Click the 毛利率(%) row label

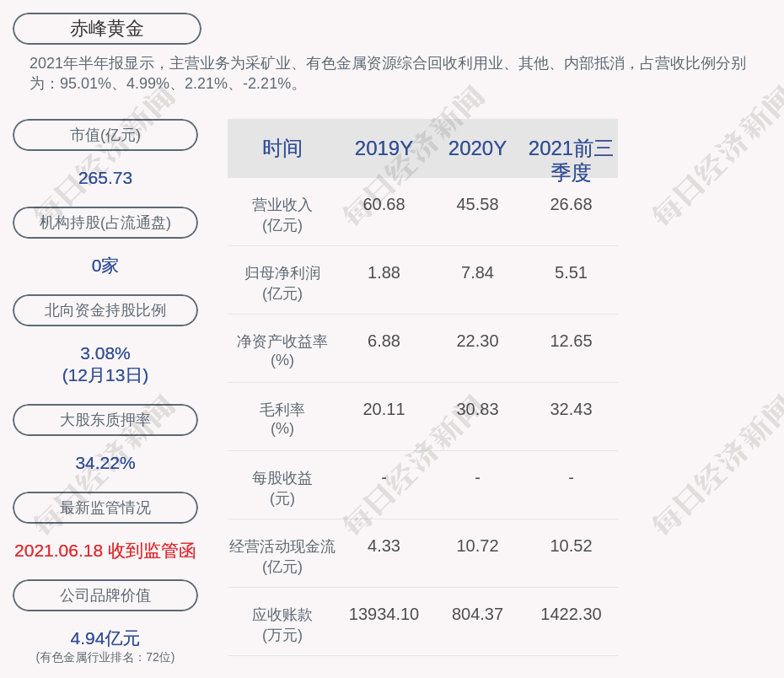(x=282, y=419)
